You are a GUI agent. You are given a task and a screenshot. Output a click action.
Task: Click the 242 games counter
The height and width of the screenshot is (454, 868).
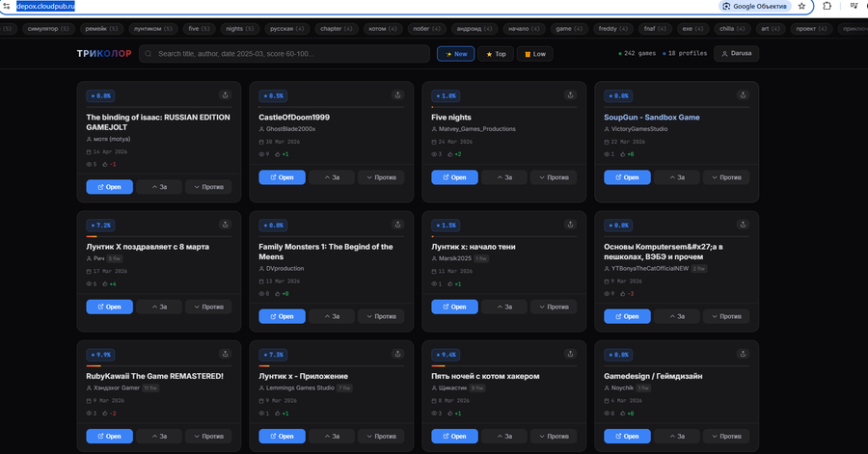click(x=637, y=54)
